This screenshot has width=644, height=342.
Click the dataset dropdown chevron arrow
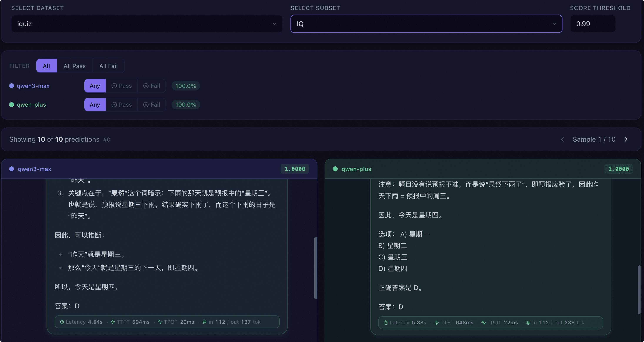[275, 24]
